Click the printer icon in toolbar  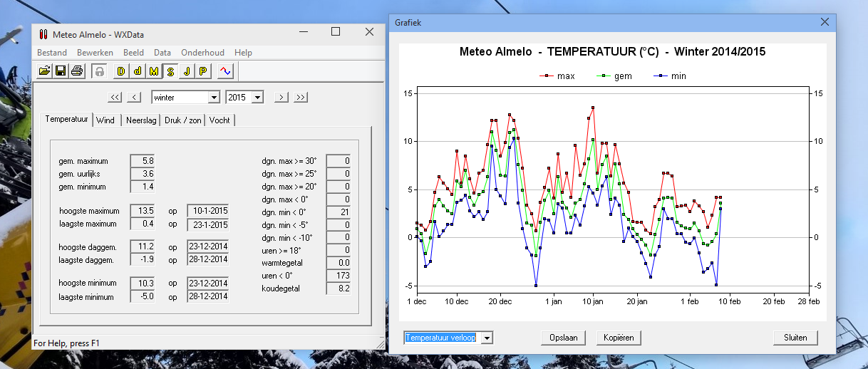tap(77, 71)
